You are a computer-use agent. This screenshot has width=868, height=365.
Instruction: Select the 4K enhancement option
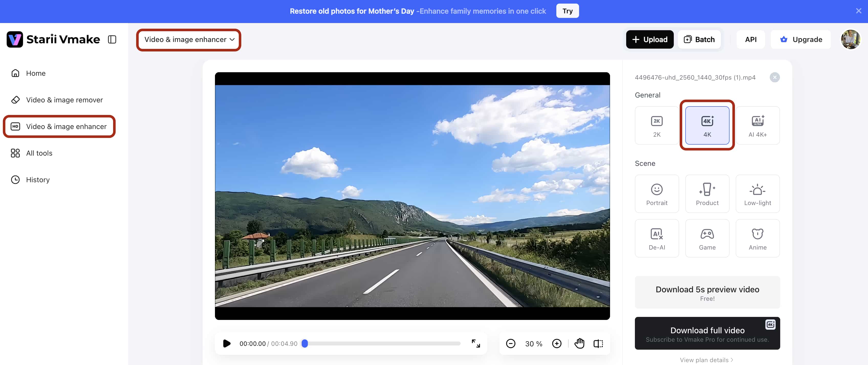pyautogui.click(x=707, y=125)
